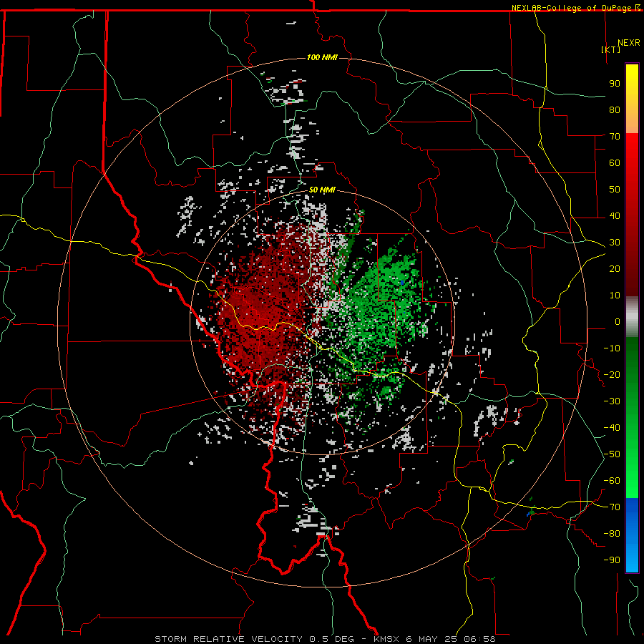The image size is (644, 644).
Task: Click the 100 NMI range ring label
Action: (322, 57)
